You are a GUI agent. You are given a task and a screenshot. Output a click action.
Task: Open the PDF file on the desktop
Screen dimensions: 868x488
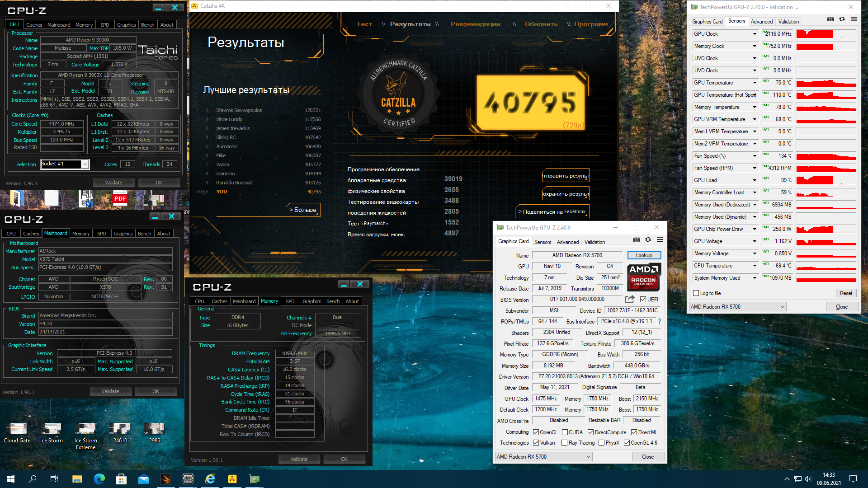coord(120,198)
